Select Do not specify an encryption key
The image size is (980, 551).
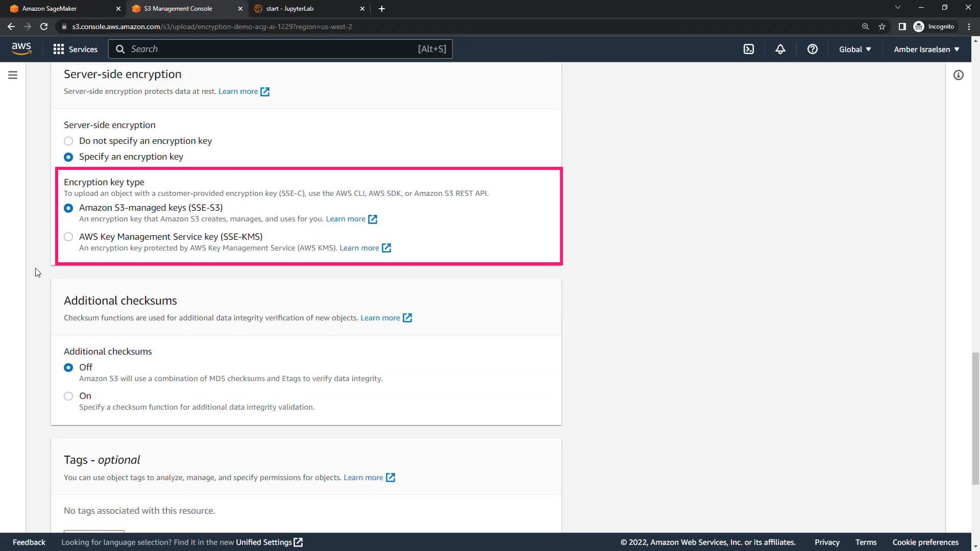click(x=68, y=141)
